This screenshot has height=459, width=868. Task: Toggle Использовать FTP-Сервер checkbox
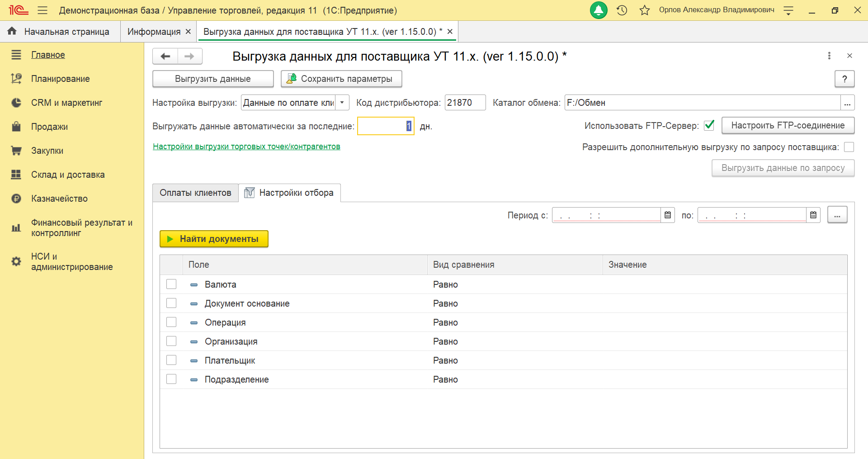pyautogui.click(x=709, y=125)
